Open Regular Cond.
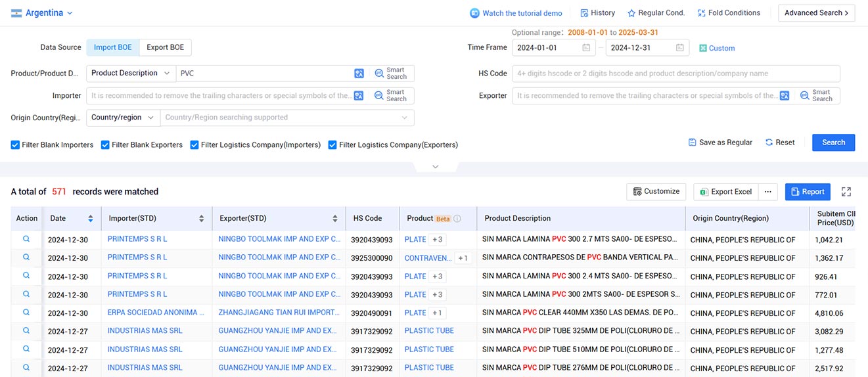This screenshot has width=868, height=377. point(656,13)
